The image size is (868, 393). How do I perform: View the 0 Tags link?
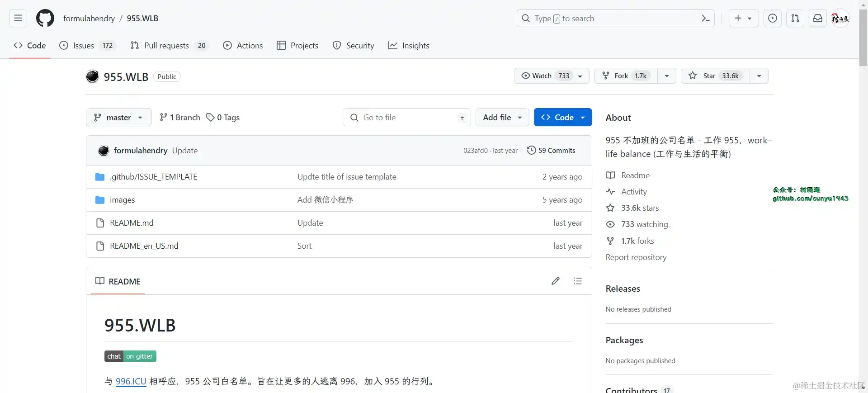coord(223,117)
